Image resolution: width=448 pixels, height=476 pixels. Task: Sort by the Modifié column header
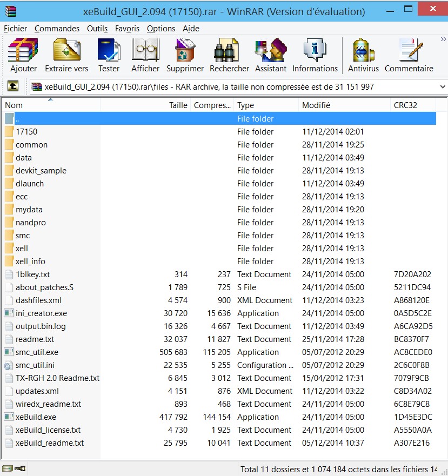tap(344, 105)
